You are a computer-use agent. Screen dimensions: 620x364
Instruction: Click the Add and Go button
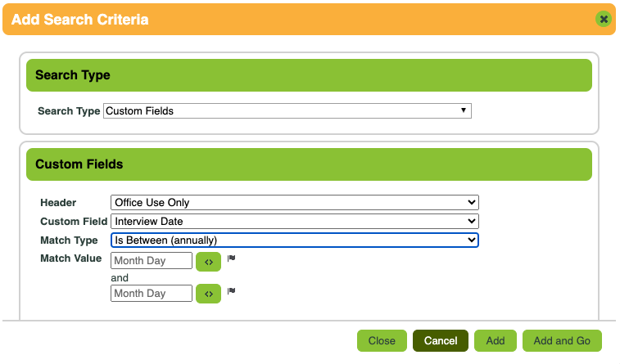click(x=562, y=340)
